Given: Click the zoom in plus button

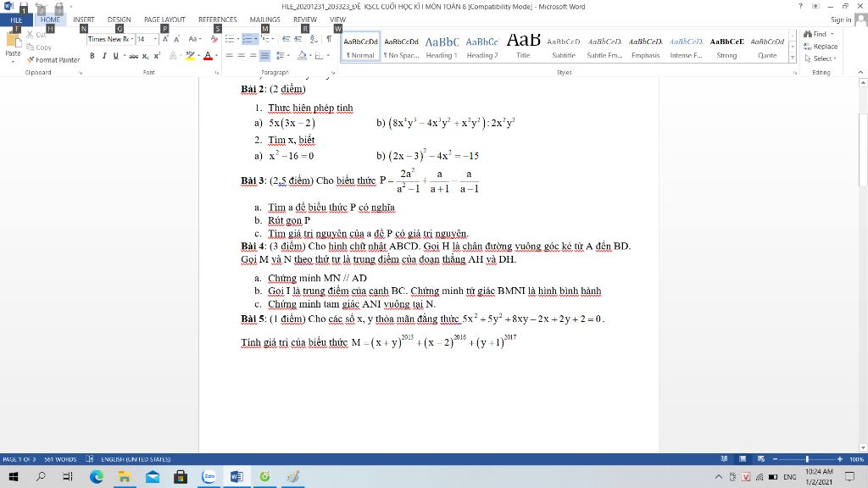Looking at the screenshot, I should [840, 459].
